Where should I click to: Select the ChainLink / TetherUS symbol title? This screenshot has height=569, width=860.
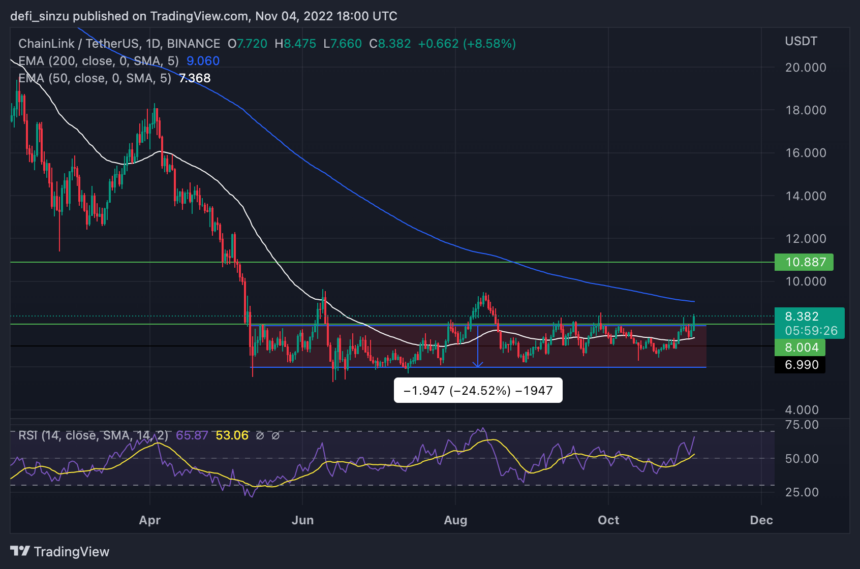coord(119,44)
